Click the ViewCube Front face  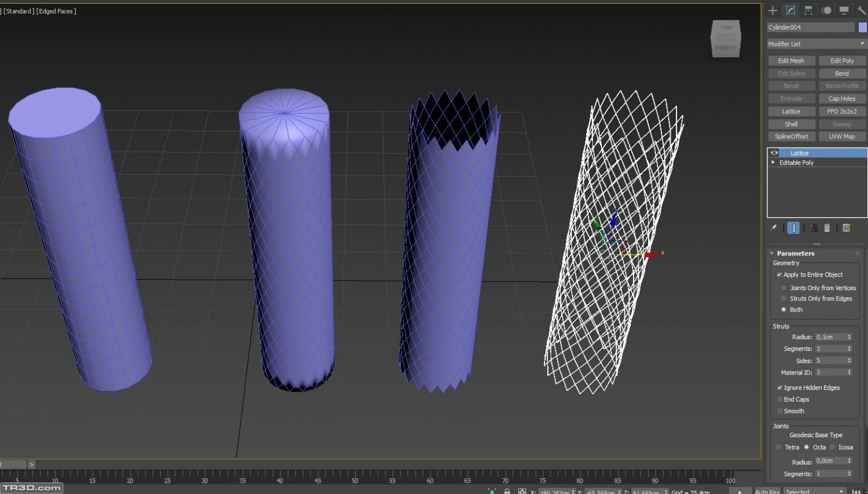[726, 48]
